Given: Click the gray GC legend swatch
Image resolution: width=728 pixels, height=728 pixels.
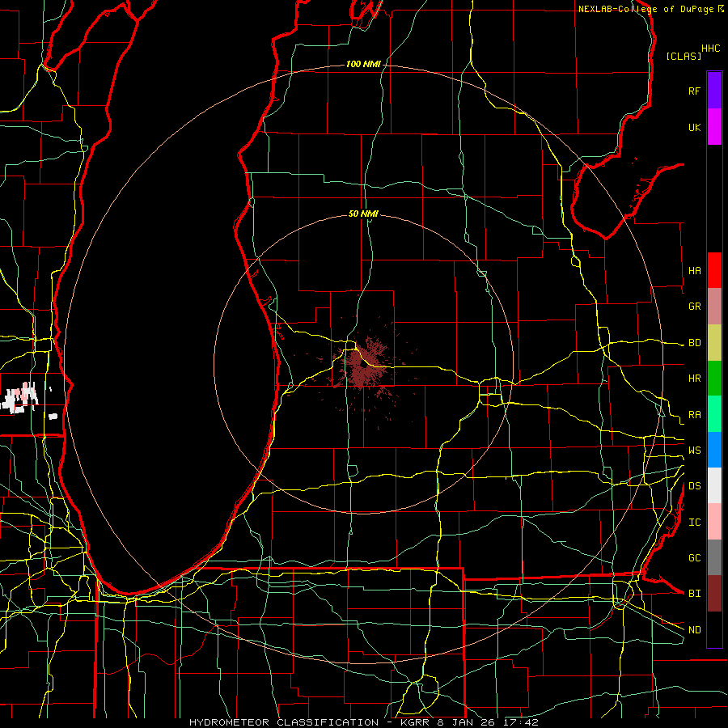Looking at the screenshot, I should (714, 557).
